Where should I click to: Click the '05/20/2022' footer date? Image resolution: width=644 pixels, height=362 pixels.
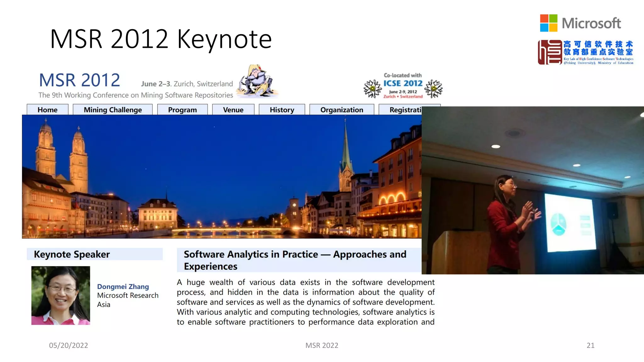(69, 345)
